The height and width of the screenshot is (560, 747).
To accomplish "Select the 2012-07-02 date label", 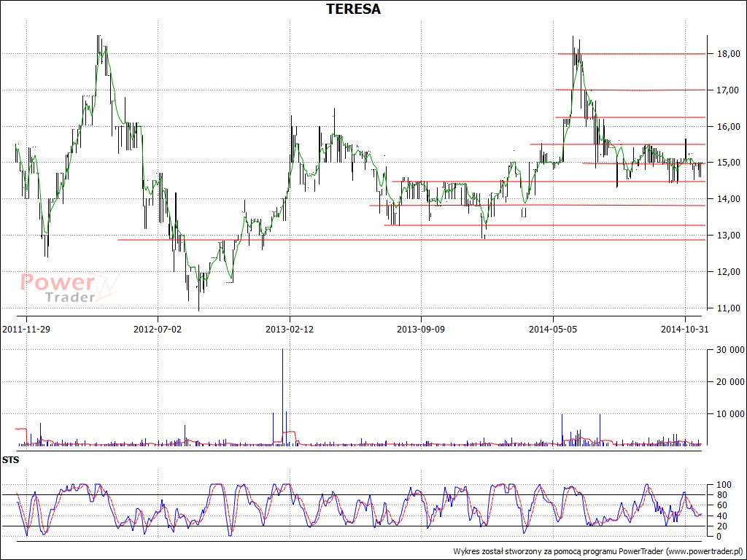I will [158, 329].
